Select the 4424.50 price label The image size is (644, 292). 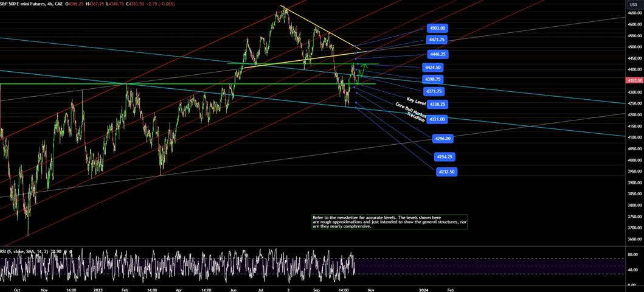(x=432, y=68)
